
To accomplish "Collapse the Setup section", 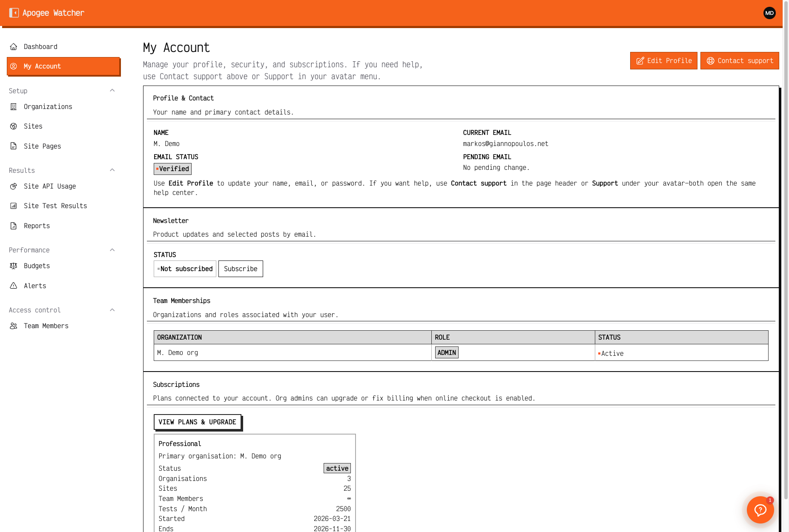I will click(x=112, y=90).
